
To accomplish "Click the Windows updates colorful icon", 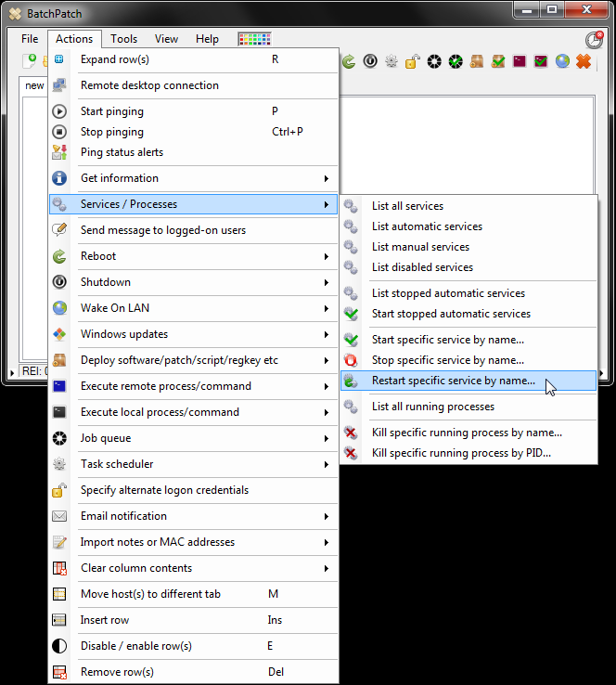I will [59, 334].
